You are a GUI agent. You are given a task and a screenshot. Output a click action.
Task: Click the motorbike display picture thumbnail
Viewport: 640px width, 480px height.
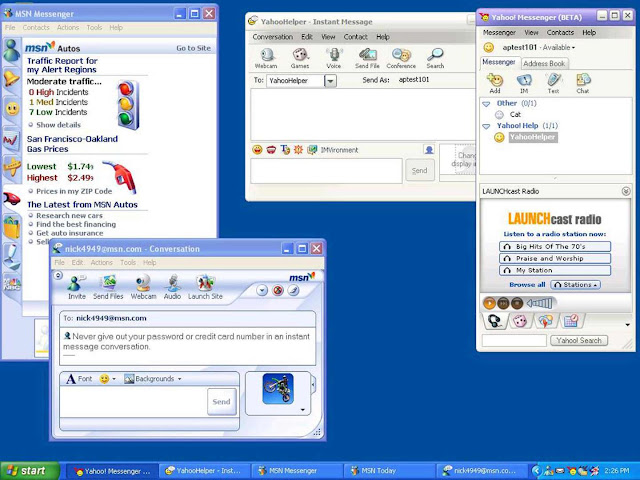(x=278, y=389)
